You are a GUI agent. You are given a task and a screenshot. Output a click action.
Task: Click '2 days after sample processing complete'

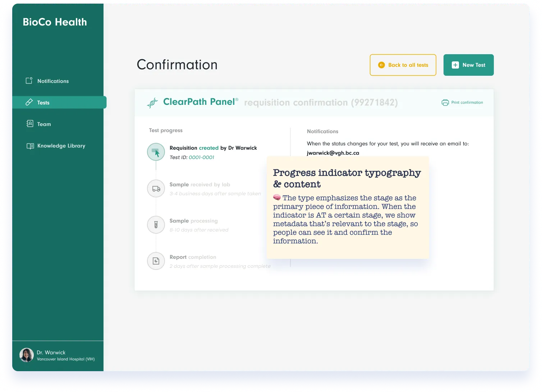[220, 266]
